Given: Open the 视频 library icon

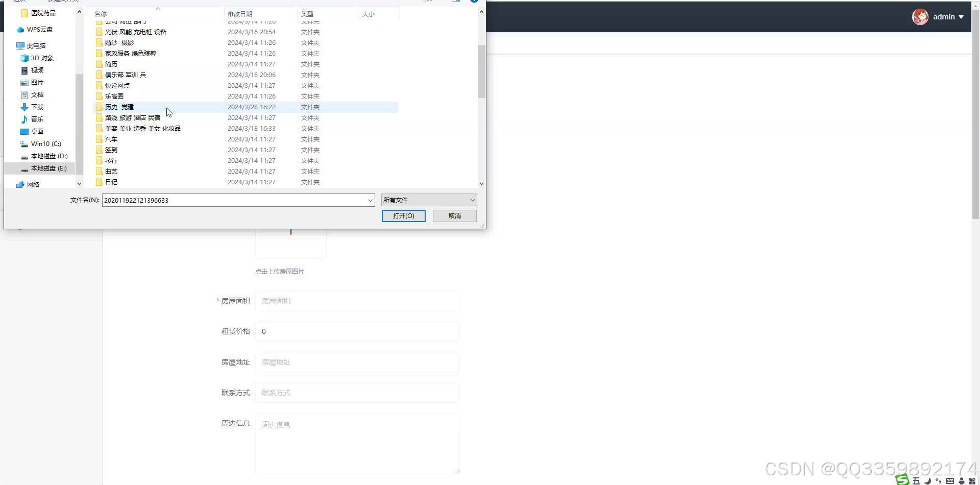Looking at the screenshot, I should (24, 70).
